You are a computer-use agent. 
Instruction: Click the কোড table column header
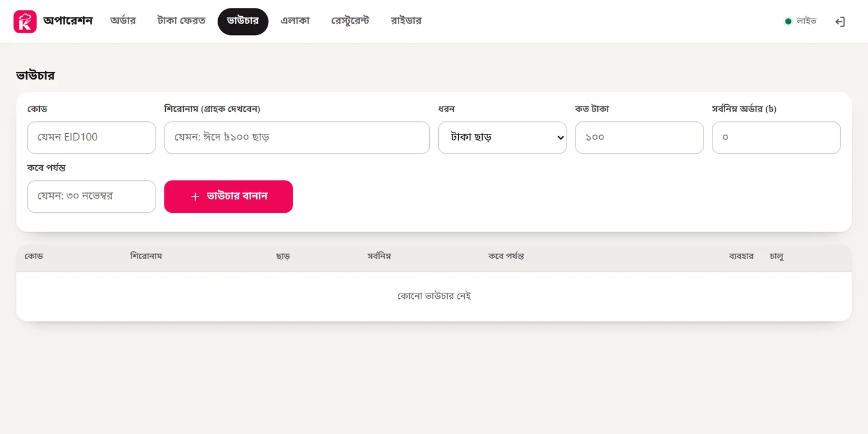click(34, 256)
